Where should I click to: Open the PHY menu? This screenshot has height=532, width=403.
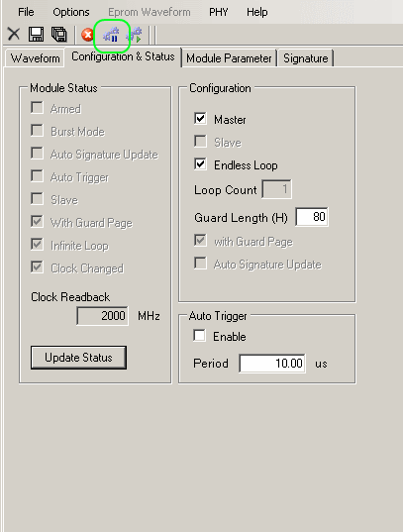[219, 12]
